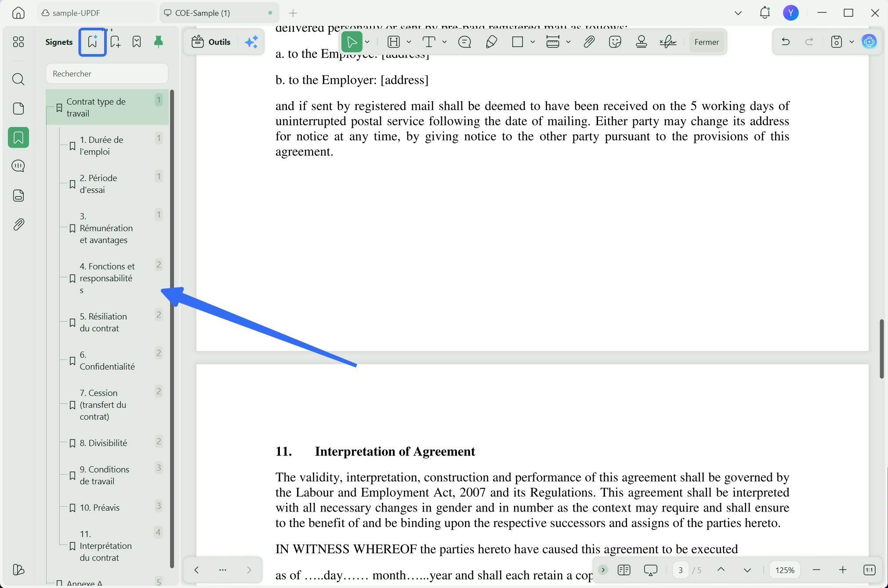Viewport: 888px width, 588px height.
Task: Click the 125% zoom level field
Action: coord(785,570)
